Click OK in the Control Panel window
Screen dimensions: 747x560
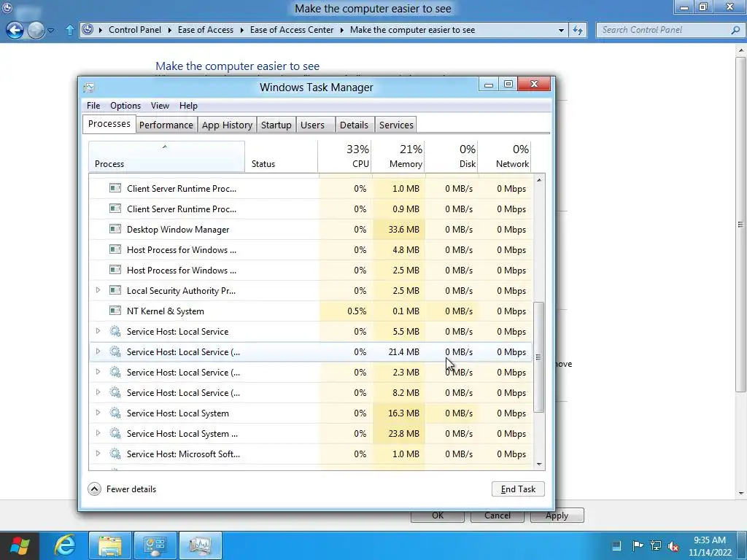pyautogui.click(x=438, y=516)
